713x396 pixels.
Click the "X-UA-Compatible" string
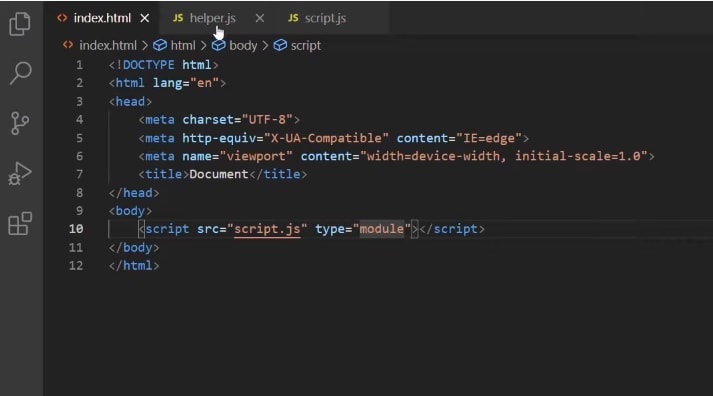tap(326, 138)
